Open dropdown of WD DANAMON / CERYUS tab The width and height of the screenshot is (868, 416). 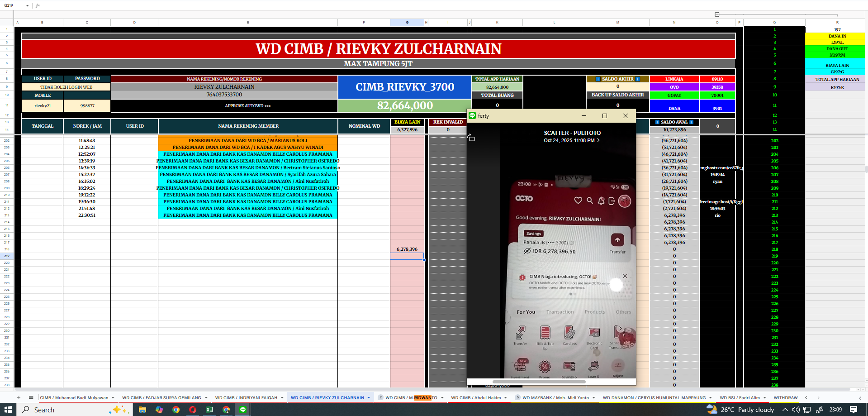[711, 398]
